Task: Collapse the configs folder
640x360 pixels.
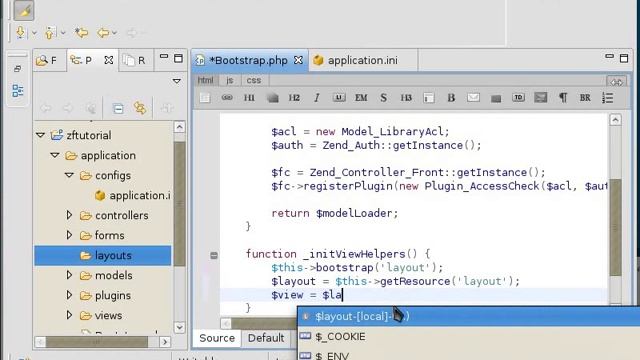Action: [69, 175]
